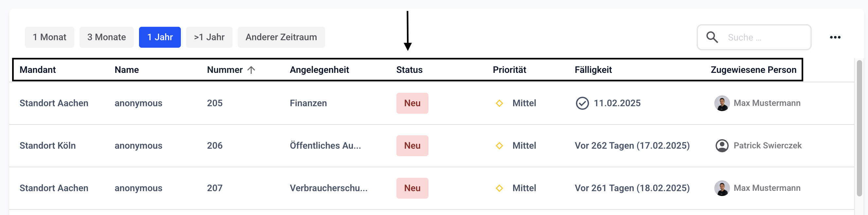Open the Standort Köln row entry

point(47,146)
